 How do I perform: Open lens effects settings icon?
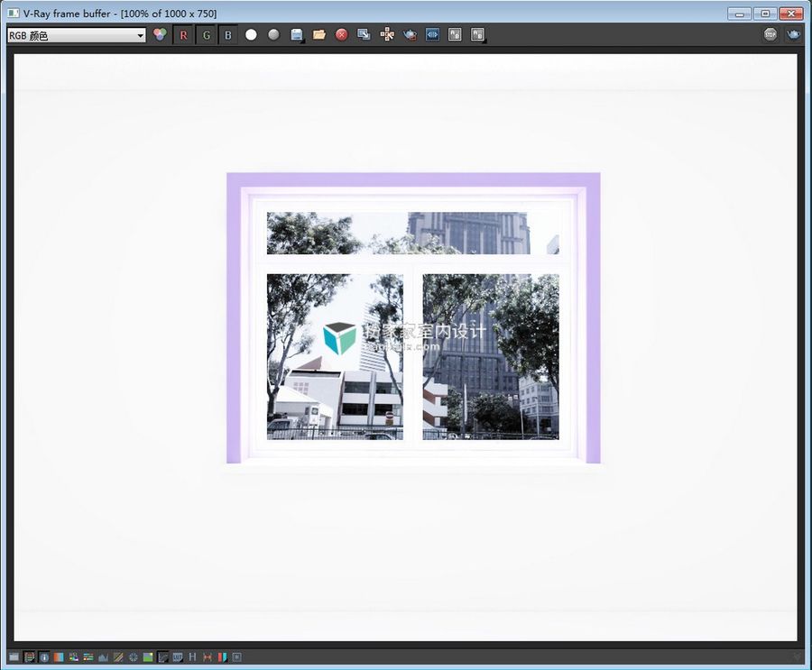(237, 657)
